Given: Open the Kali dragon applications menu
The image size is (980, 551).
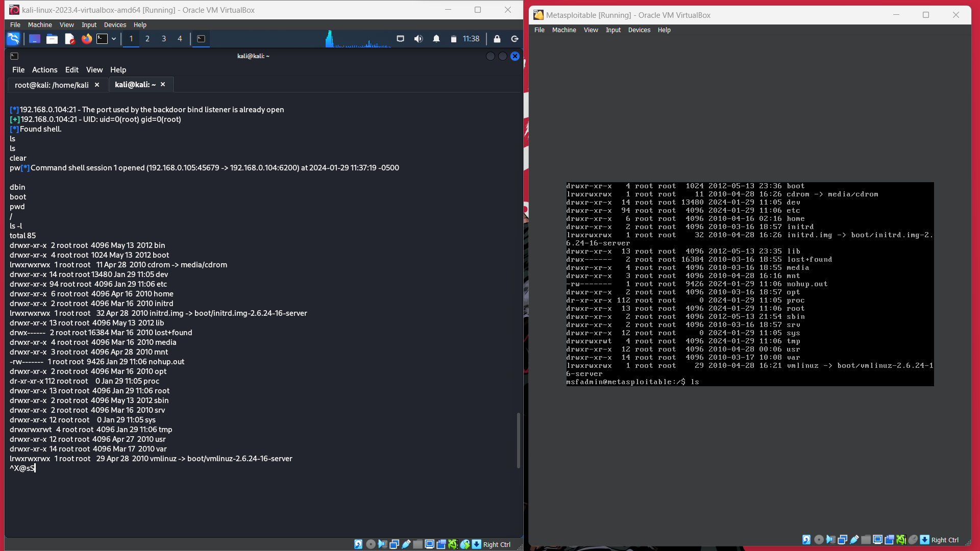Looking at the screenshot, I should click(13, 39).
